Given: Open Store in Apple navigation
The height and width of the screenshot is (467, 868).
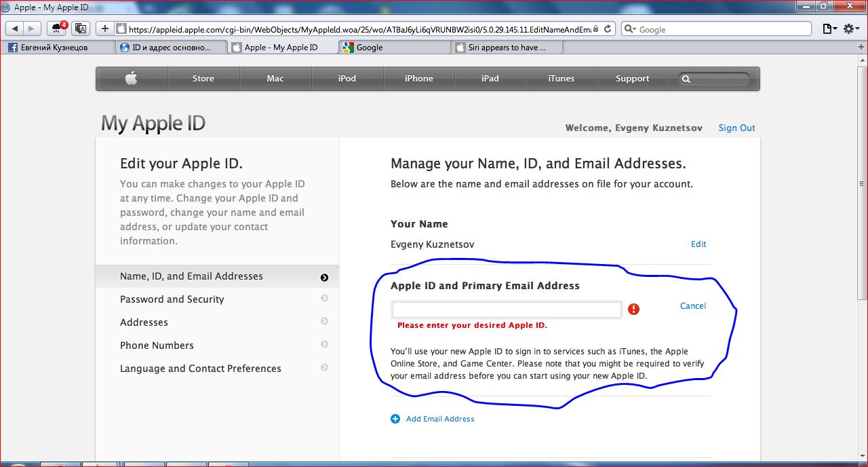Looking at the screenshot, I should tap(203, 79).
